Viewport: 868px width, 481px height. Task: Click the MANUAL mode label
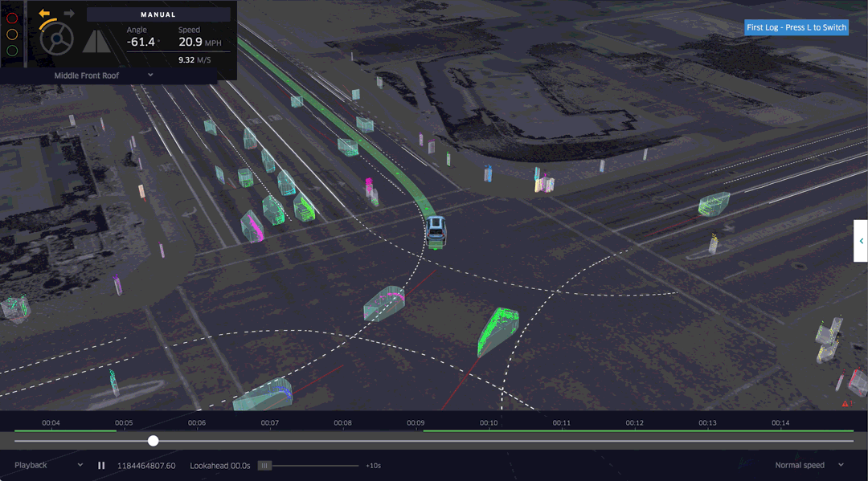click(x=158, y=14)
